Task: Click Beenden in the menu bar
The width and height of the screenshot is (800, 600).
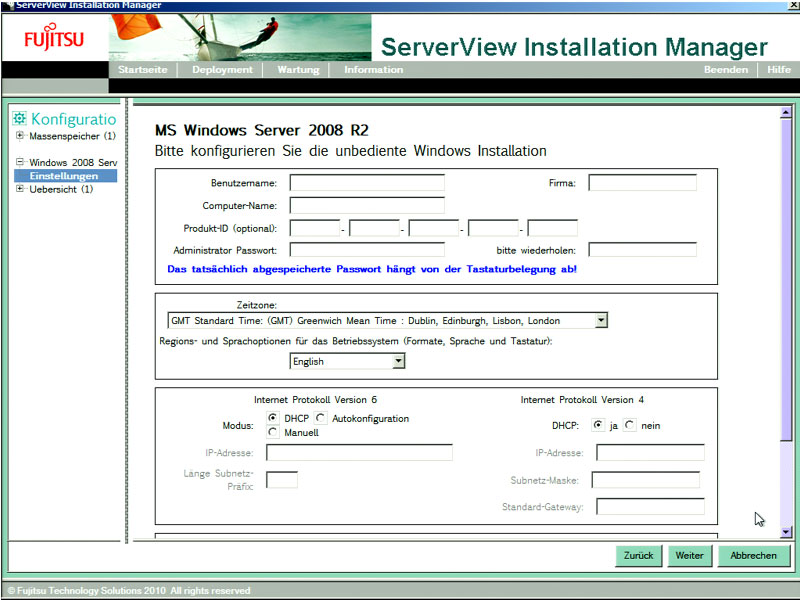Action: pos(726,70)
